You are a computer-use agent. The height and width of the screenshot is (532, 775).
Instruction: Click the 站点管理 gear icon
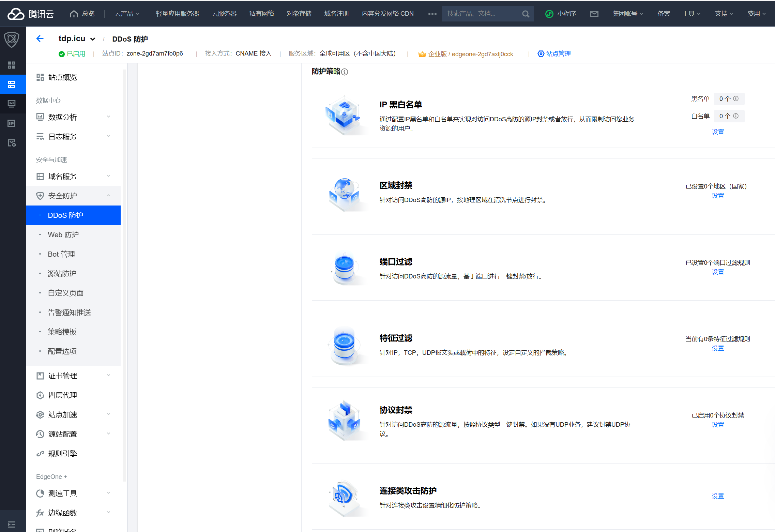541,54
